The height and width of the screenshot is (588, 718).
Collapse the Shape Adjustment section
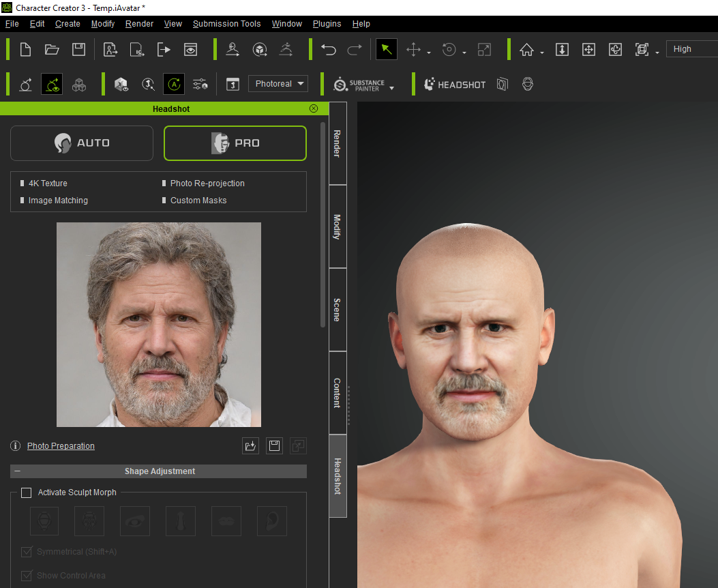pyautogui.click(x=17, y=471)
